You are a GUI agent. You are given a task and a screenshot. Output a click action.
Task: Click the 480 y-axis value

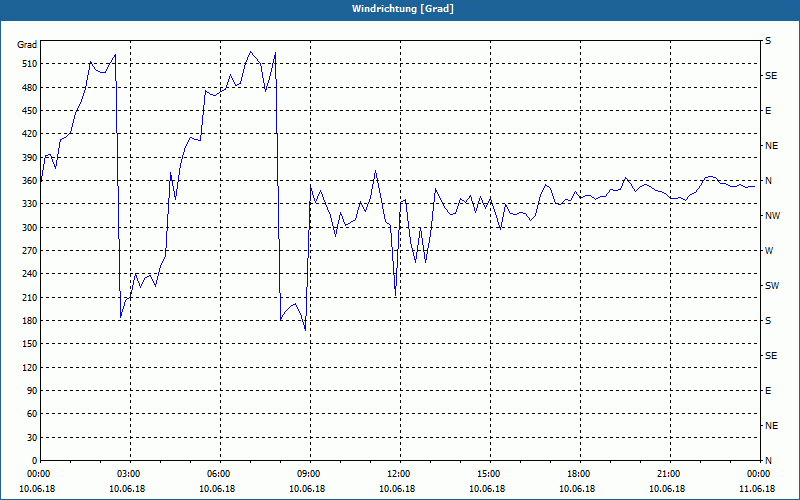click(x=30, y=88)
